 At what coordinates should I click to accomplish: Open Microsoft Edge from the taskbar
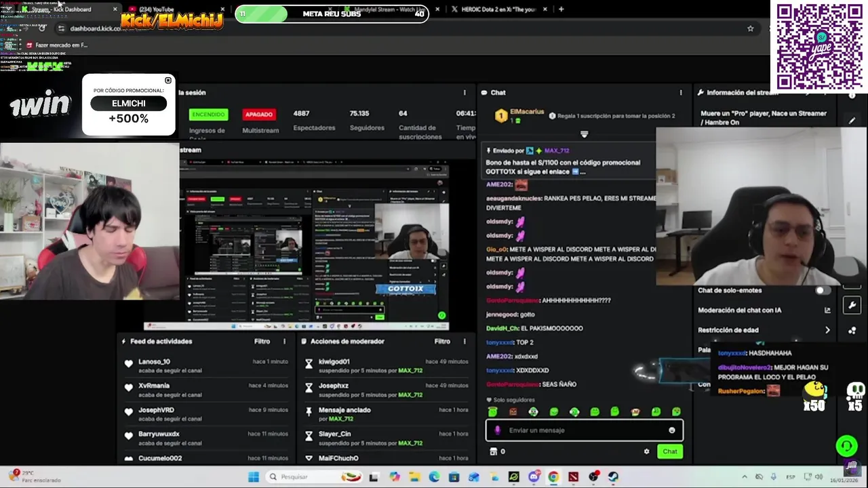(434, 477)
